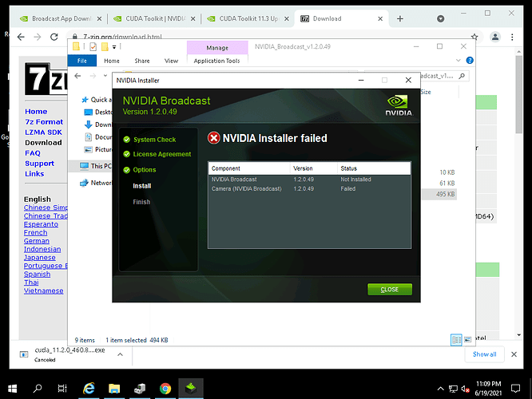The image size is (532, 399).
Task: Click Properties icon in Explorer quick access toolbar
Action: coord(93,47)
